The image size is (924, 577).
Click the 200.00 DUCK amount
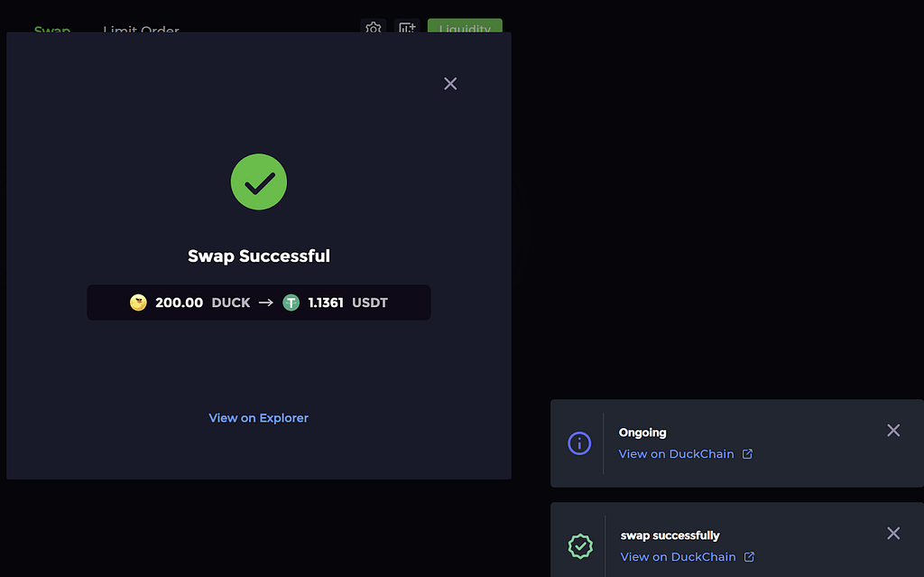pos(203,302)
